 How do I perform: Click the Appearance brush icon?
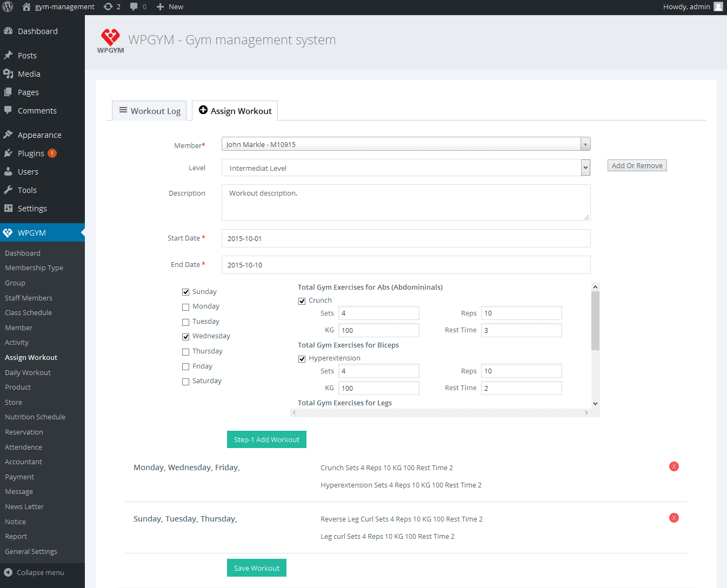pyautogui.click(x=8, y=135)
